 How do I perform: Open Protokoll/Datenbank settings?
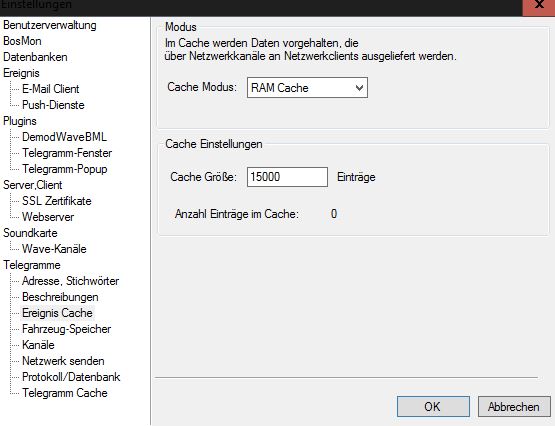[71, 377]
